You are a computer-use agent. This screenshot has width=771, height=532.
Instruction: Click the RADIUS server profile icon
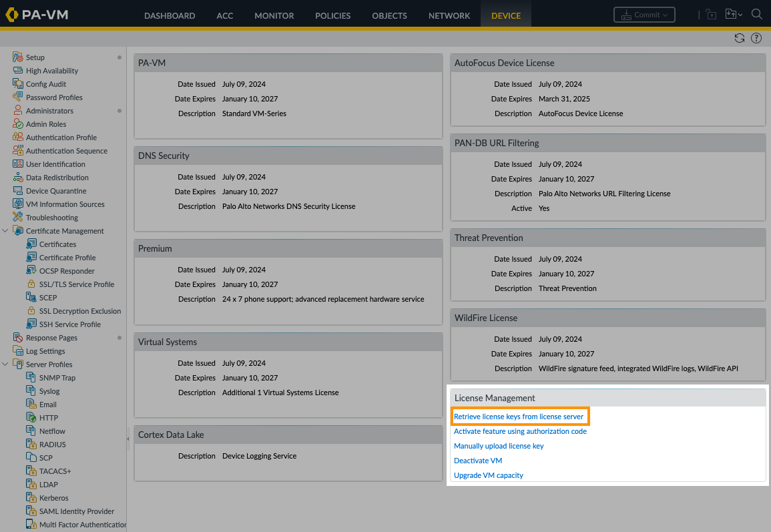31,445
